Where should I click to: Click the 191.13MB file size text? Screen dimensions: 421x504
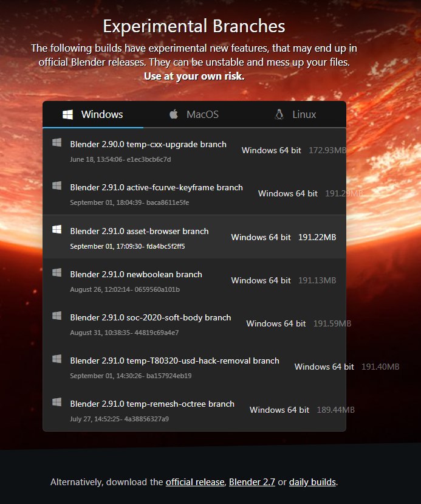[x=317, y=280]
